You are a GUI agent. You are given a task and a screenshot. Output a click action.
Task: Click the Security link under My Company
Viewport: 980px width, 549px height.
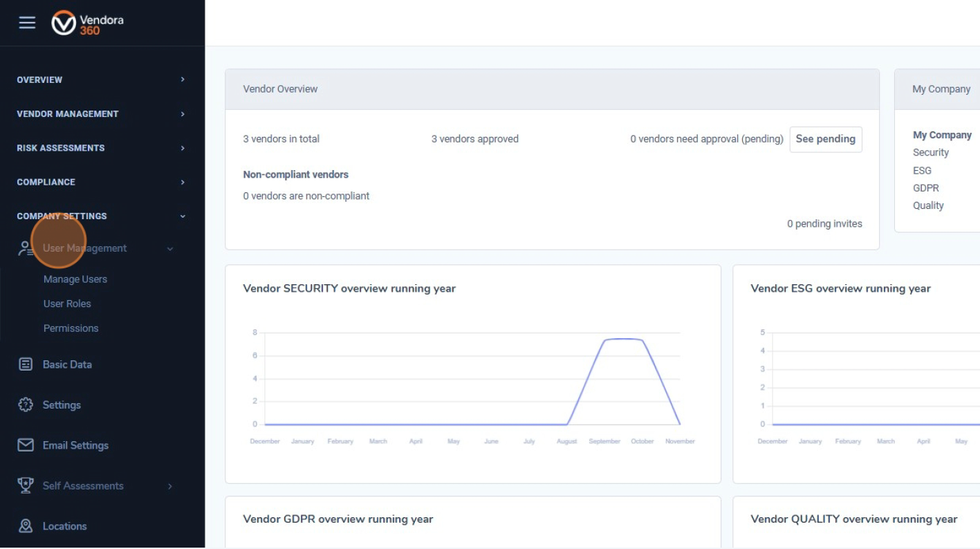click(x=930, y=153)
